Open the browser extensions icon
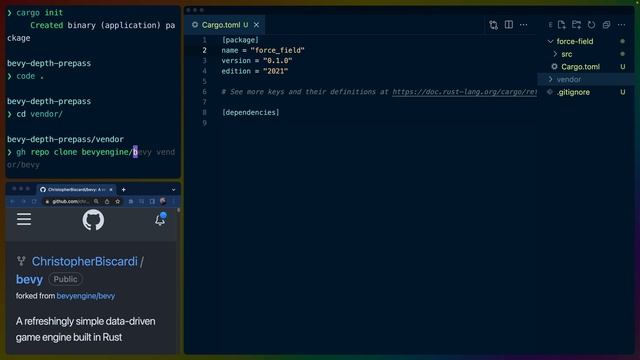 (131, 201)
